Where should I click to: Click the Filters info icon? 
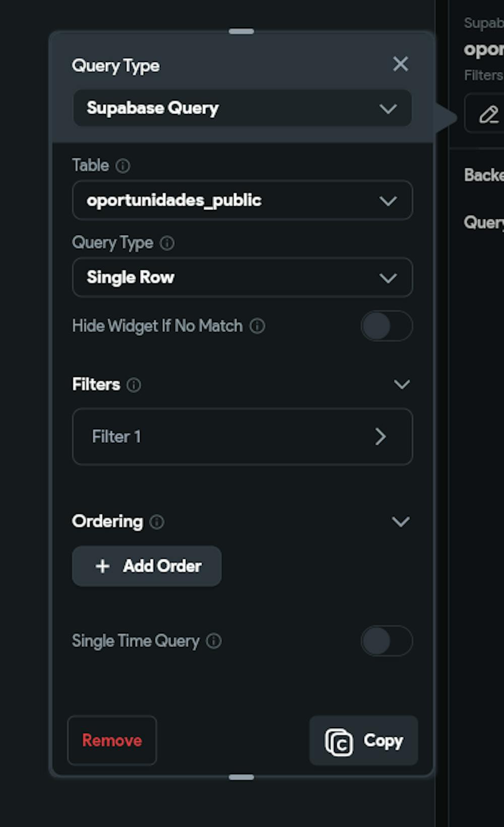click(134, 385)
